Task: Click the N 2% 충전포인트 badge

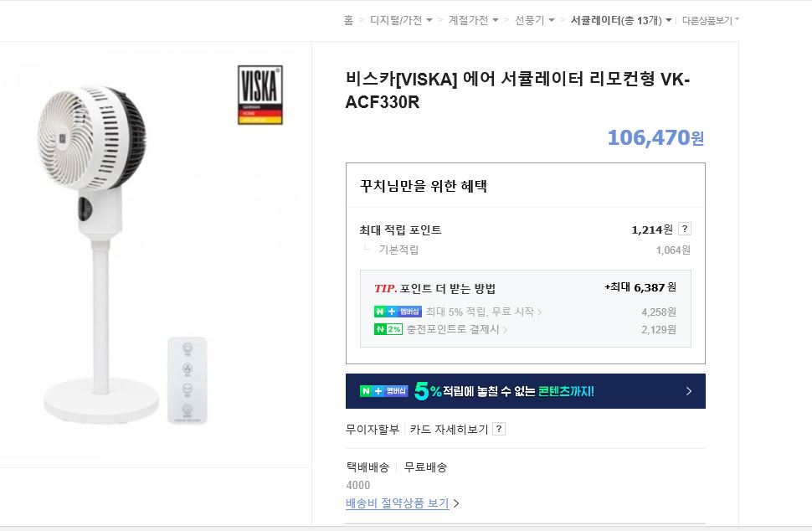Action: (388, 330)
